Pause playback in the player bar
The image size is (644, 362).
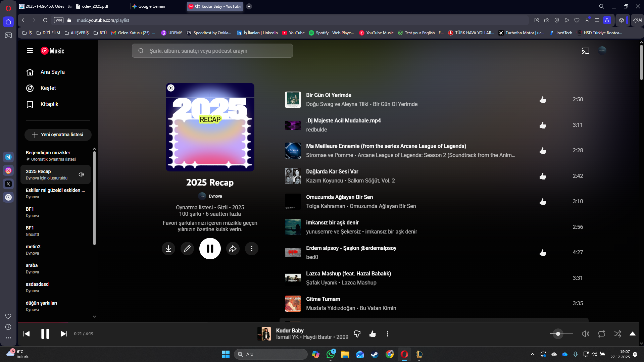[45, 334]
